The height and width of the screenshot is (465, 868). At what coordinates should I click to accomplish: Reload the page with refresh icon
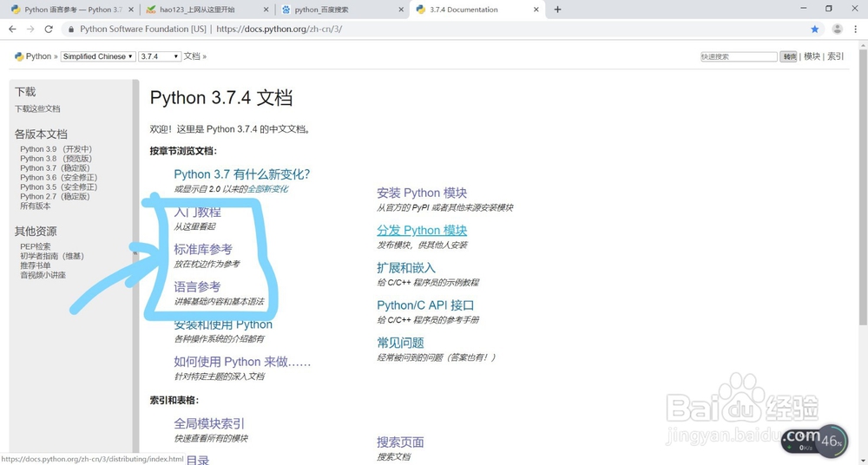point(49,29)
